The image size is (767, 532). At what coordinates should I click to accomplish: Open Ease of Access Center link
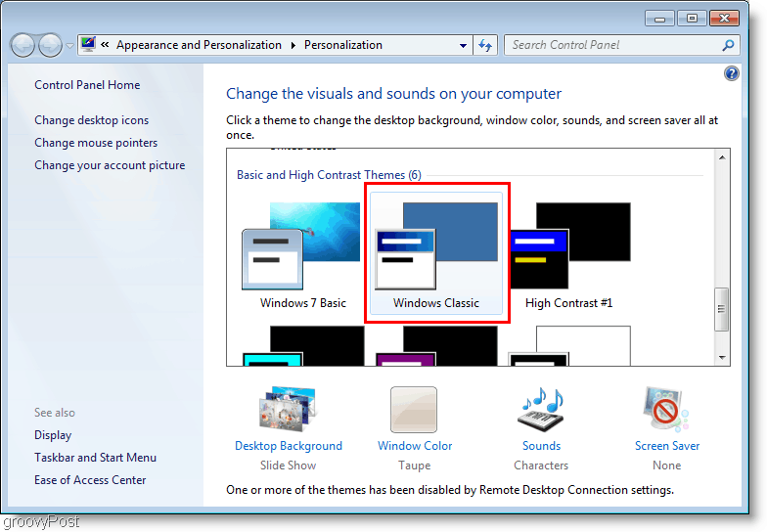point(90,480)
